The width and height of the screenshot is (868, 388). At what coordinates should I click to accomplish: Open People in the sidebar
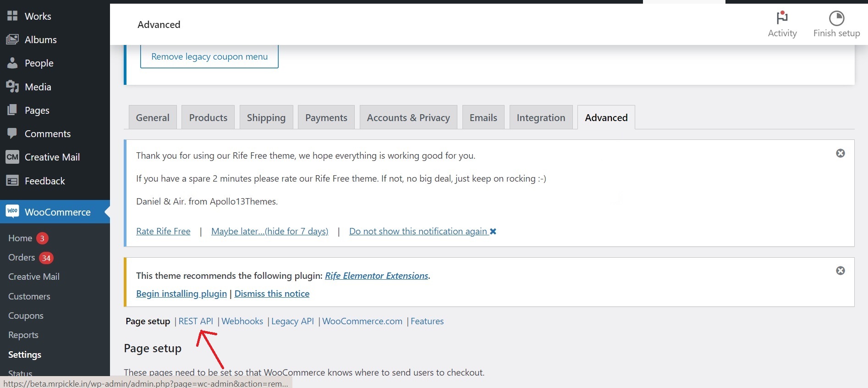pyautogui.click(x=39, y=63)
